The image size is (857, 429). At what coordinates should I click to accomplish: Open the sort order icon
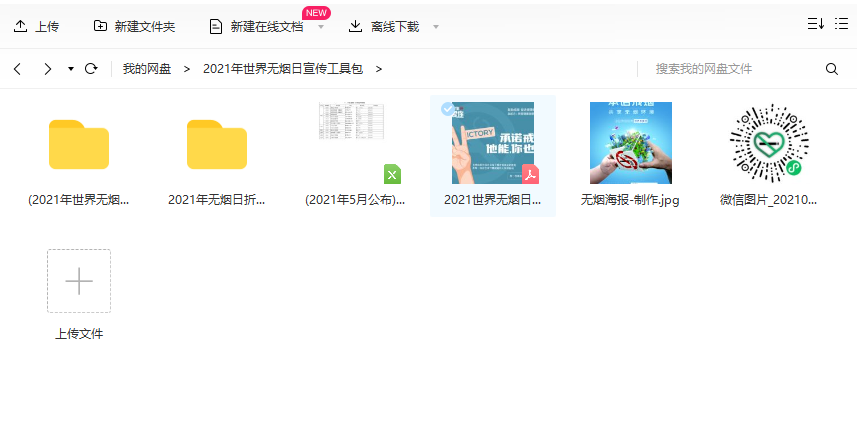(815, 23)
